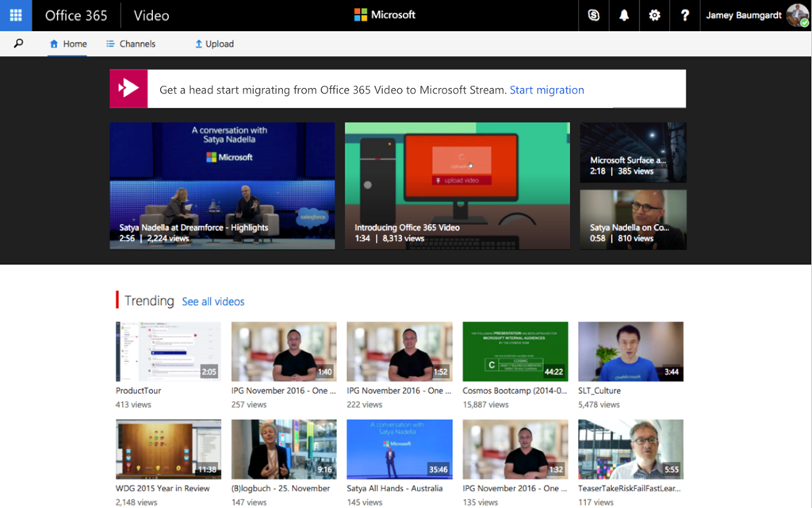This screenshot has height=508, width=812.
Task: Click the Upload button
Action: [214, 44]
